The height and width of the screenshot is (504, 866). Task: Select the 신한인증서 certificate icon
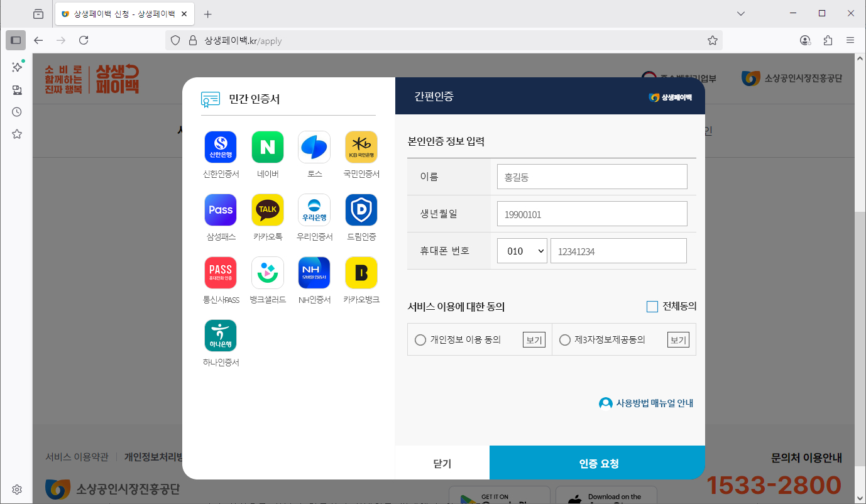(221, 147)
